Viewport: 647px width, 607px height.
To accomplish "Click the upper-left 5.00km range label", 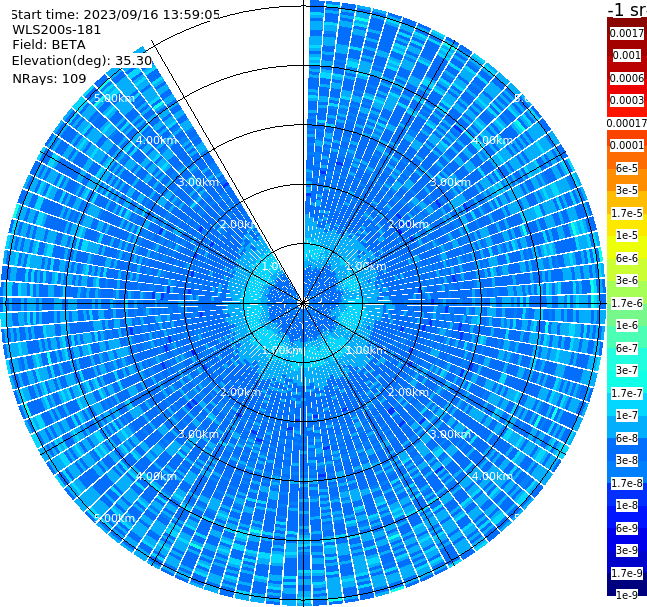I will 114,98.
